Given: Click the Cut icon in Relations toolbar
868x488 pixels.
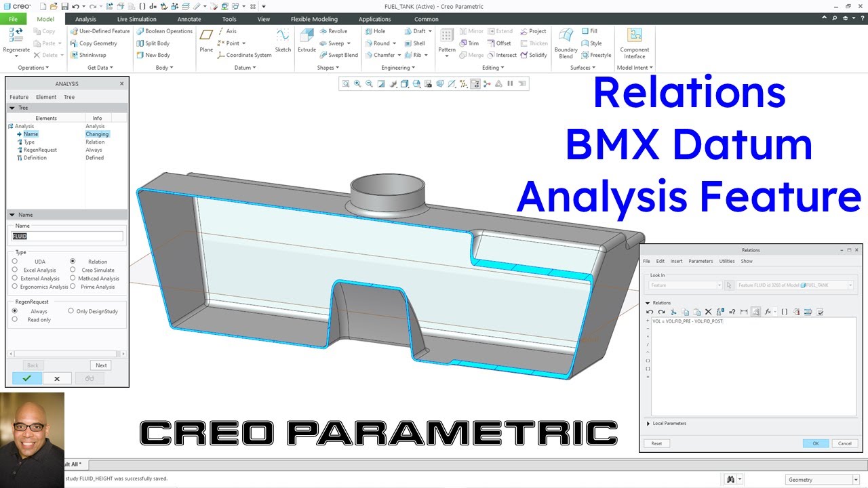Looking at the screenshot, I should pyautogui.click(x=675, y=312).
